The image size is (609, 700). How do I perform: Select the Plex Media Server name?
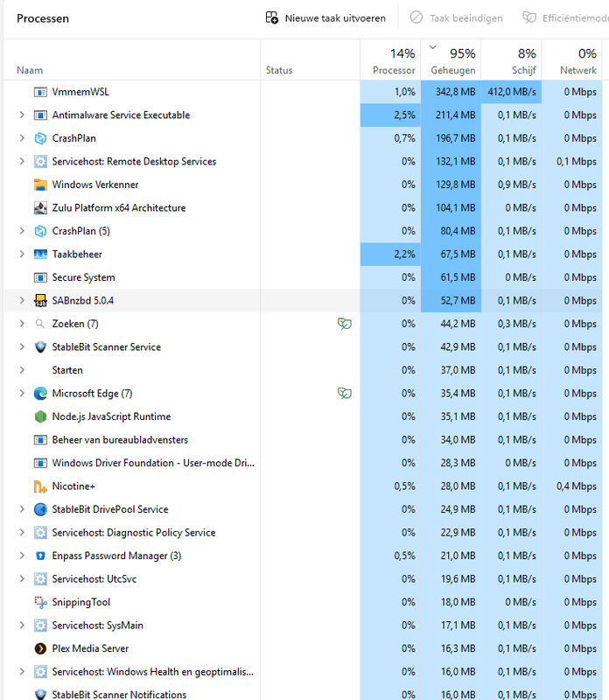[x=90, y=648]
